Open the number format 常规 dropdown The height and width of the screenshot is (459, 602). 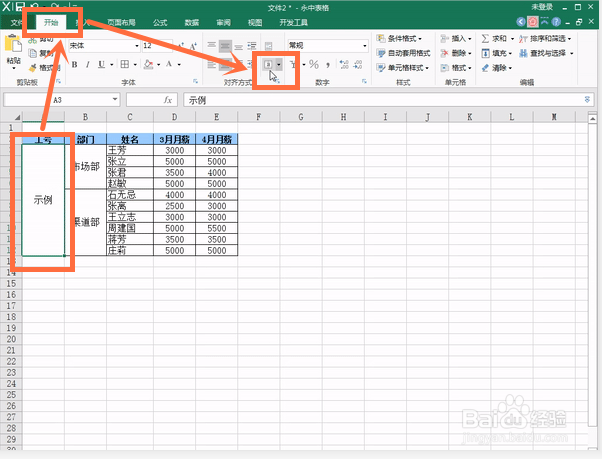coord(365,46)
